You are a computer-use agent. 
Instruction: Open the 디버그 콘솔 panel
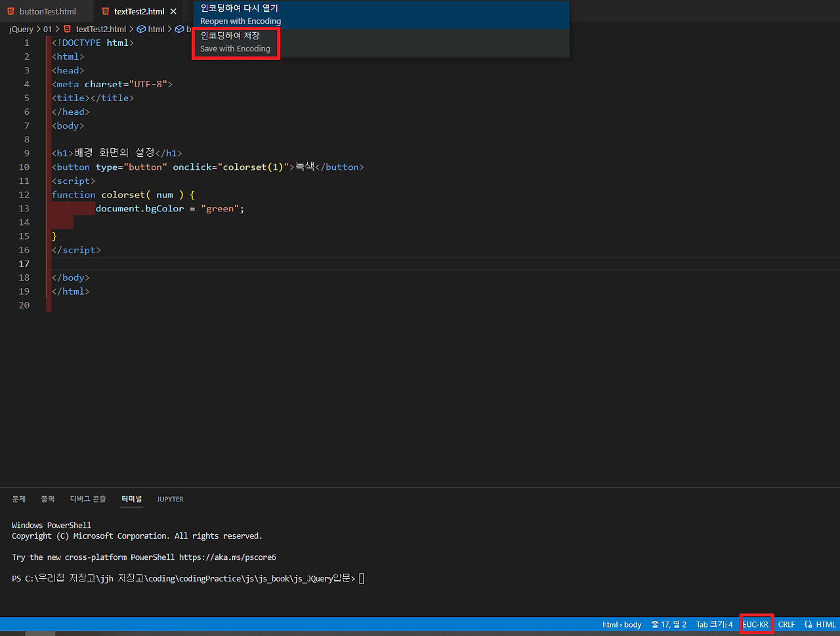point(87,499)
